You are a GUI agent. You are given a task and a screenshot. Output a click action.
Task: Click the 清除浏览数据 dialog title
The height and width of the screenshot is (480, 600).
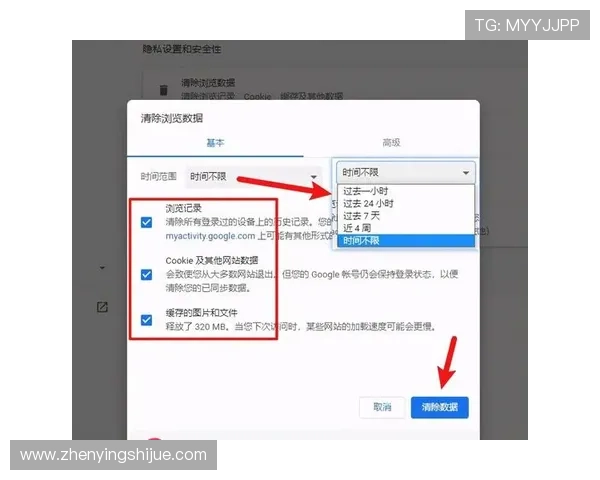click(171, 118)
